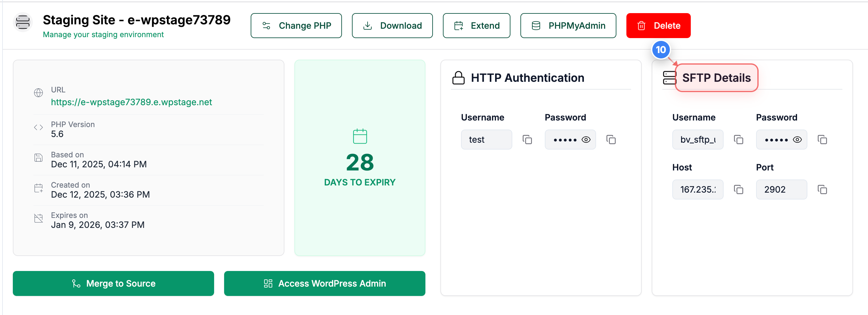Reveal the SFTP password
This screenshot has height=315, width=868.
click(798, 139)
